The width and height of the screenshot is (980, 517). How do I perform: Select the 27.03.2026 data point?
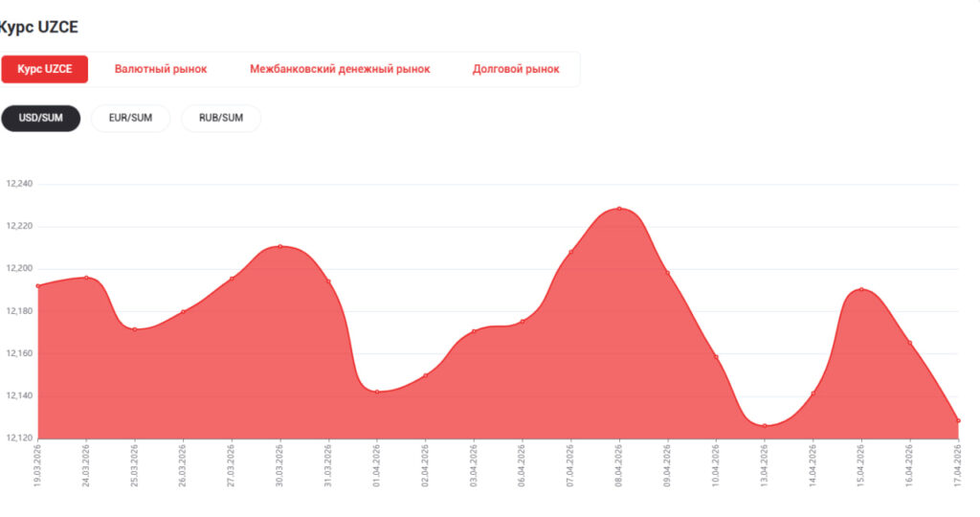coord(232,279)
